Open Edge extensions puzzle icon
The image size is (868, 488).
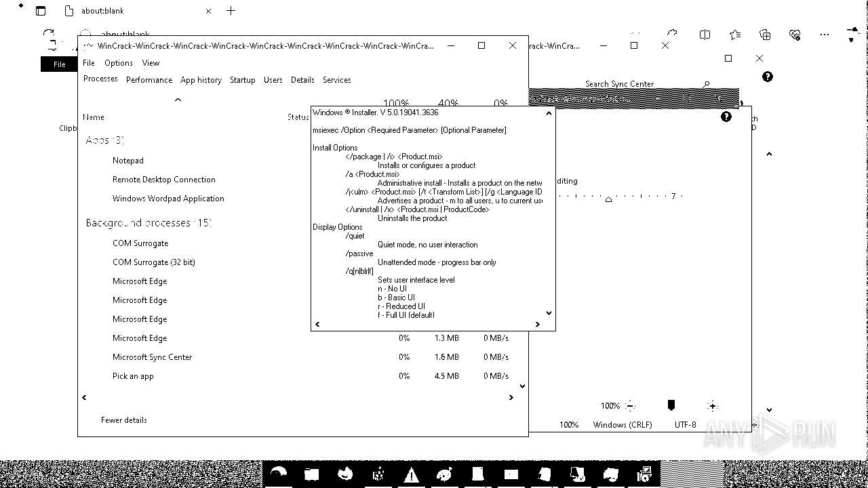pyautogui.click(x=672, y=34)
